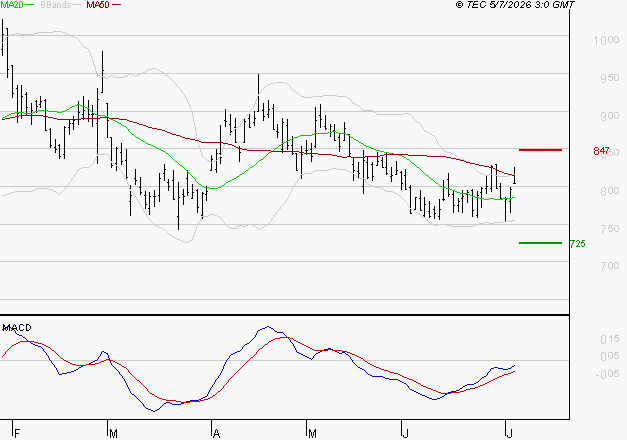Click the green support line at 725

click(x=540, y=243)
